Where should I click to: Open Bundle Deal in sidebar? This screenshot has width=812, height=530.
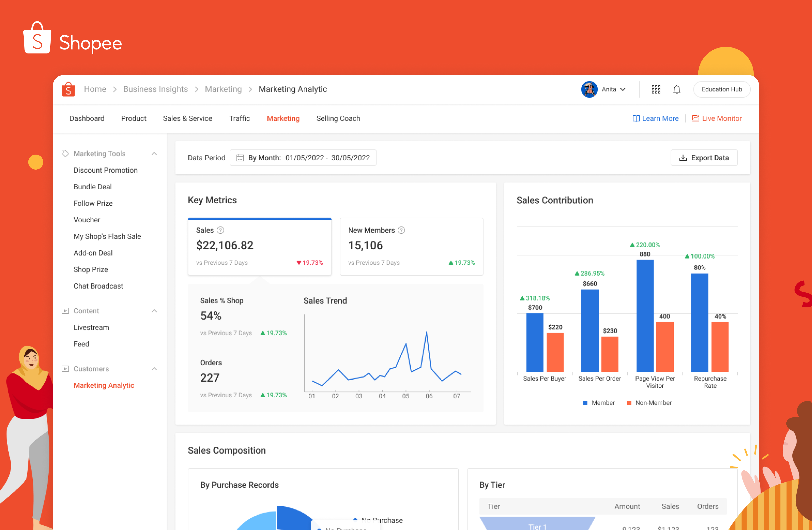click(x=92, y=187)
